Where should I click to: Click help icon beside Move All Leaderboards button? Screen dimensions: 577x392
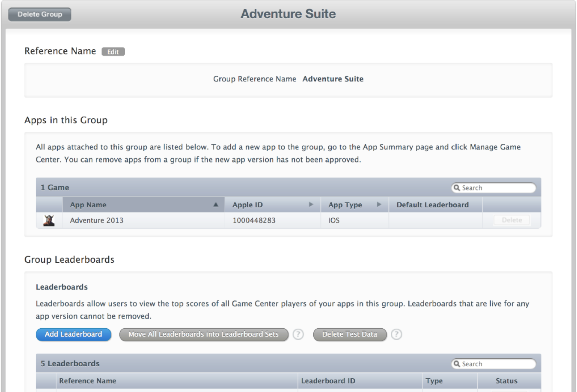[x=298, y=335]
